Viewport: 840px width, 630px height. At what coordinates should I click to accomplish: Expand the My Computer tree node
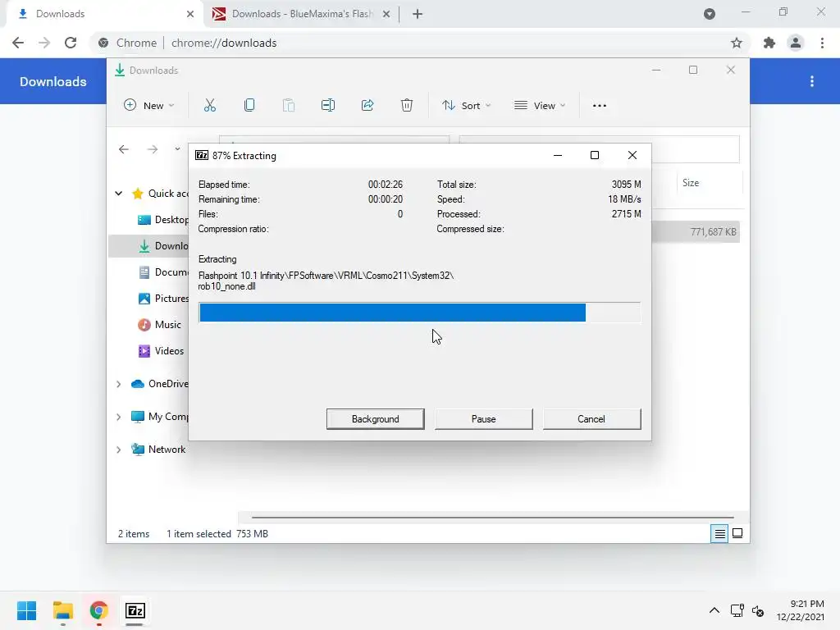(x=119, y=417)
